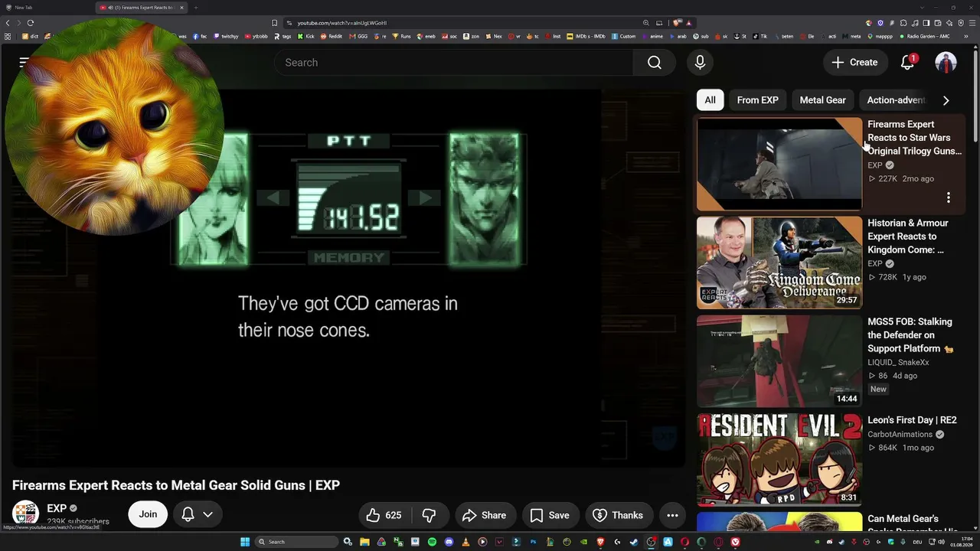Screen dimensions: 980x551
Task: Like the video with the thumbs-up button
Action: [x=384, y=515]
